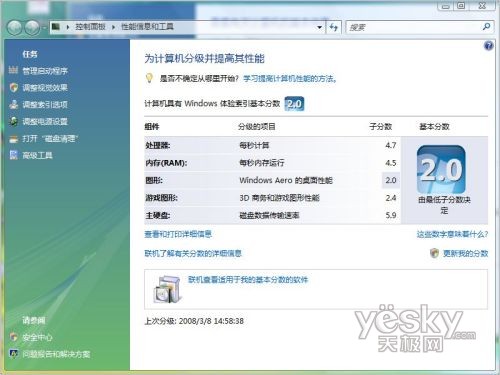Image resolution: width=500 pixels, height=375 pixels.
Task: Open the blue help question-mark icon
Action: pos(488,46)
